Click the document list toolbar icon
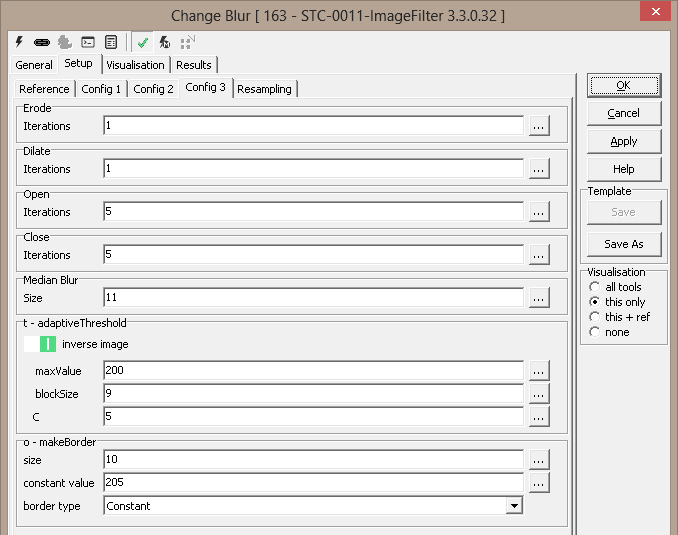This screenshot has height=535, width=678. [111, 42]
